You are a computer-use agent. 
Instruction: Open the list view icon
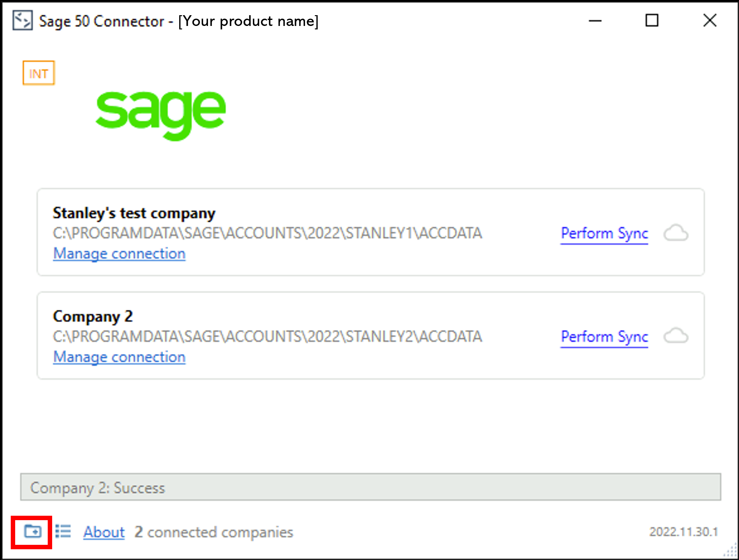point(63,531)
